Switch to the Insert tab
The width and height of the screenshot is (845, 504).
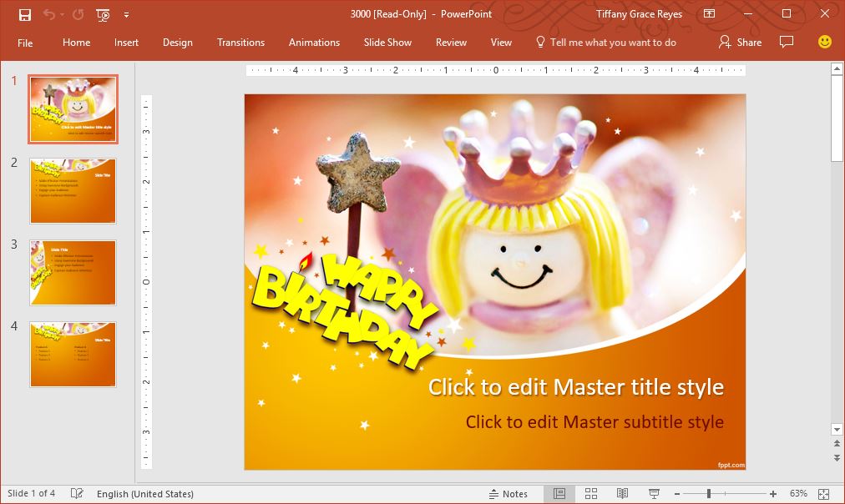click(x=126, y=43)
